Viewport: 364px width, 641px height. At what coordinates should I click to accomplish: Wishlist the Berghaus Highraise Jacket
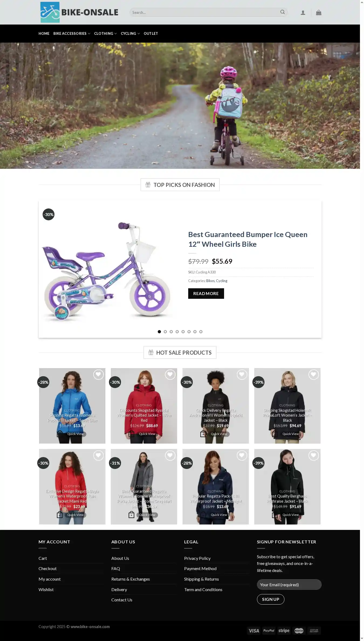pos(314,455)
